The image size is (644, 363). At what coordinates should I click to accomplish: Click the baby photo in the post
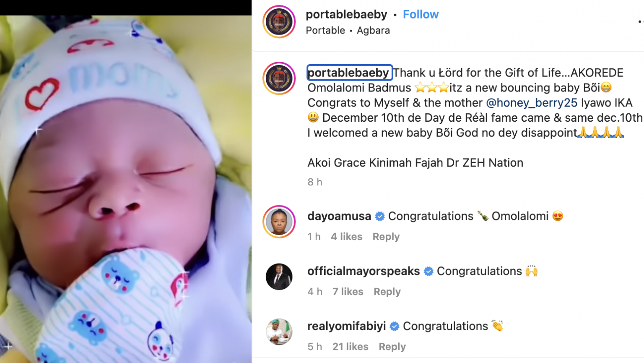coord(126,189)
